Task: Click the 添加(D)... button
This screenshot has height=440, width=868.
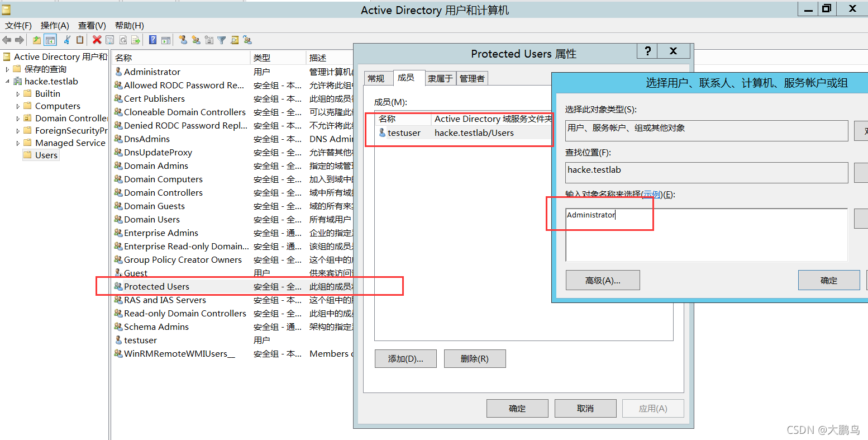Action: click(406, 359)
